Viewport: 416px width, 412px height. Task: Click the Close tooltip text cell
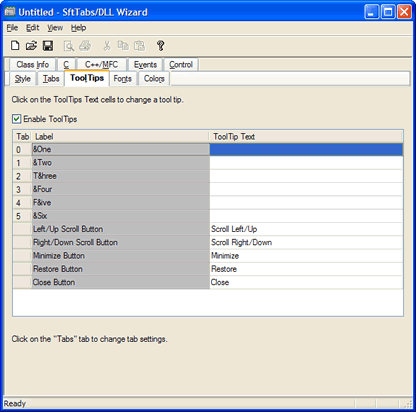click(x=306, y=282)
